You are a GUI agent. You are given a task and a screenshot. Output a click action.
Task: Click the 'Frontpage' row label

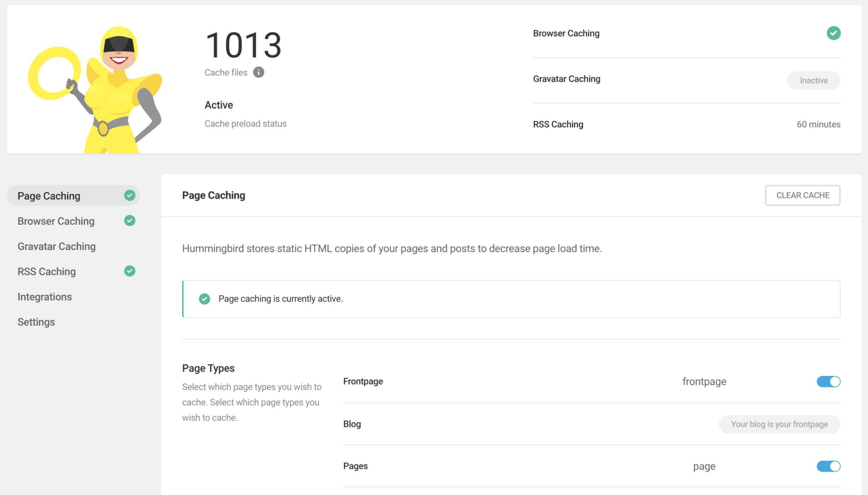(363, 382)
